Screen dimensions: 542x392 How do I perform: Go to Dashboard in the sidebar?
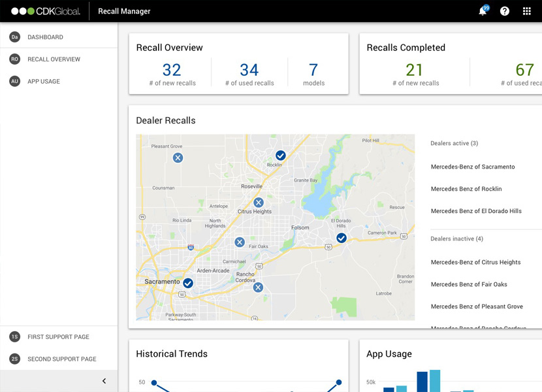coord(59,37)
